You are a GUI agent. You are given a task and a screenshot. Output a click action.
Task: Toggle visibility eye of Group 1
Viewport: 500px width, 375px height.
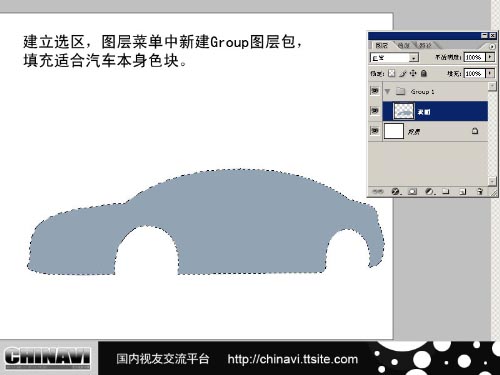click(x=375, y=91)
